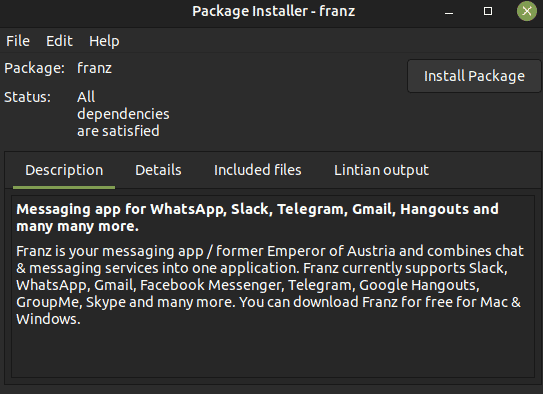
Task: Click the 'All dependencies are satisfied' status text
Action: 123,114
